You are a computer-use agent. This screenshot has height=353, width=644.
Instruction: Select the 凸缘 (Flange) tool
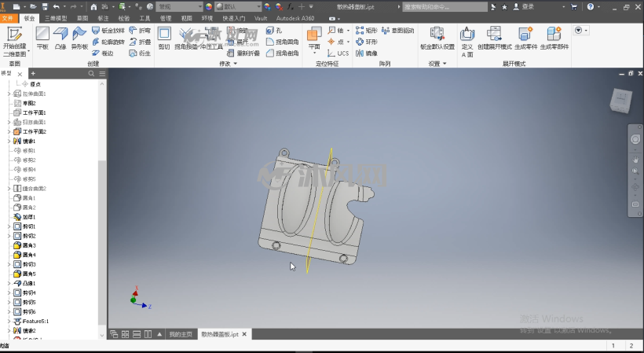coord(60,39)
